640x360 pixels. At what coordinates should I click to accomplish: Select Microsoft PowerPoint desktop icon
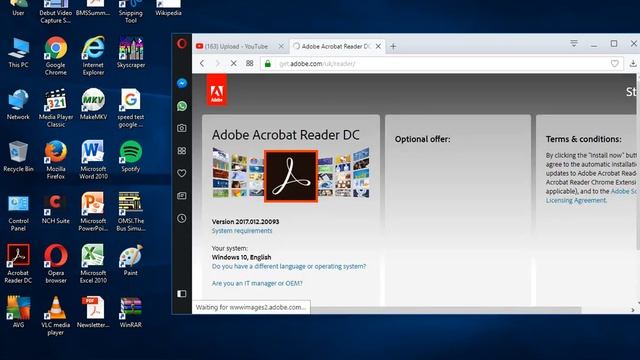tap(93, 212)
